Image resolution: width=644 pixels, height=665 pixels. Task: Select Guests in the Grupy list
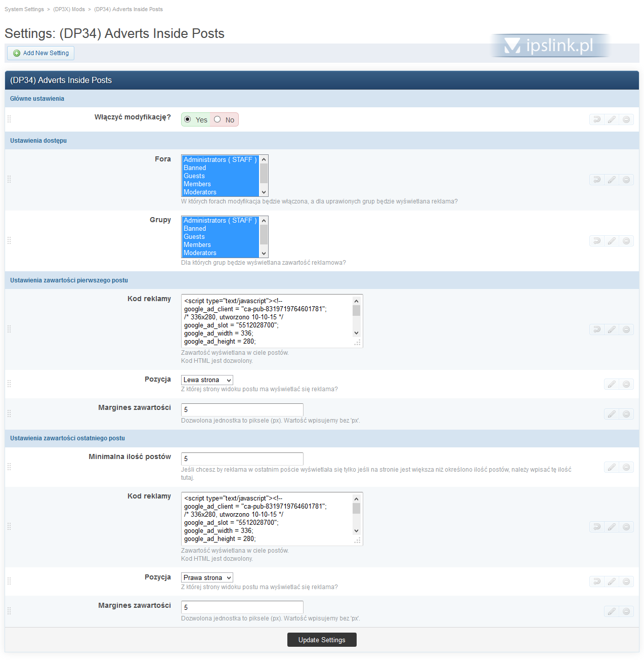click(221, 236)
